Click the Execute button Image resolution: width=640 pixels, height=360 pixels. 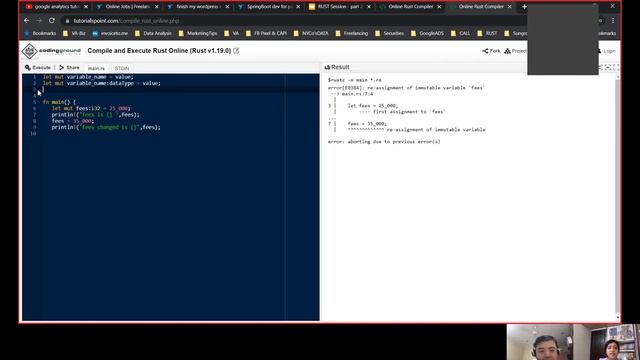pyautogui.click(x=38, y=67)
